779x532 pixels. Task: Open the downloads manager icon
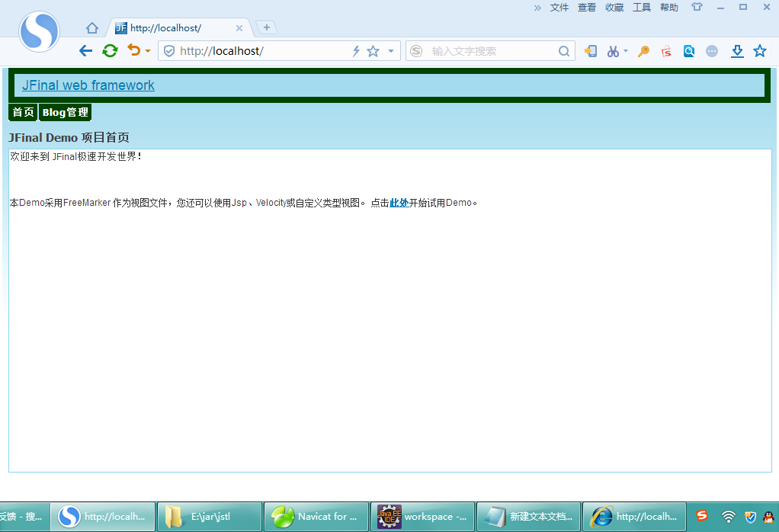click(x=737, y=50)
